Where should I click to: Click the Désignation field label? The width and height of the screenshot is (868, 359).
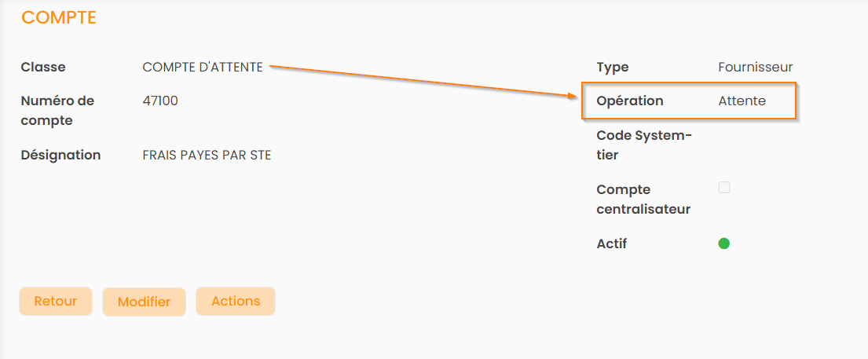(x=60, y=156)
